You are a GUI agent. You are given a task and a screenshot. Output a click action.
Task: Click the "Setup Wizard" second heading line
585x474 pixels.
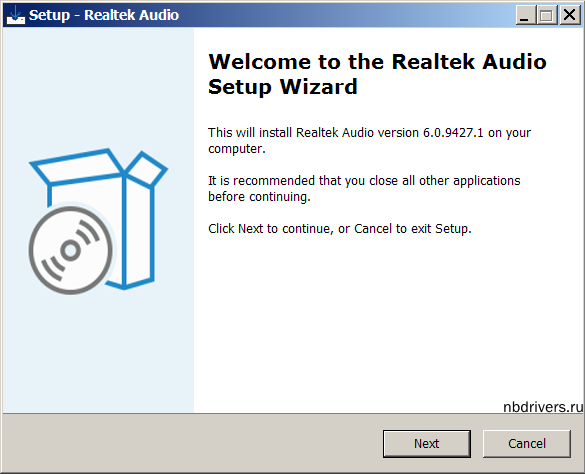click(283, 87)
